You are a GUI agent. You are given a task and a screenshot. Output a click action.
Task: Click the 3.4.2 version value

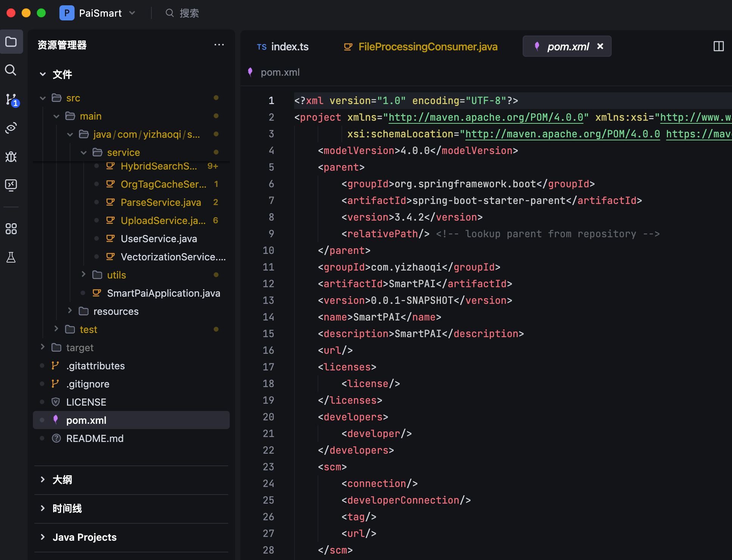409,217
